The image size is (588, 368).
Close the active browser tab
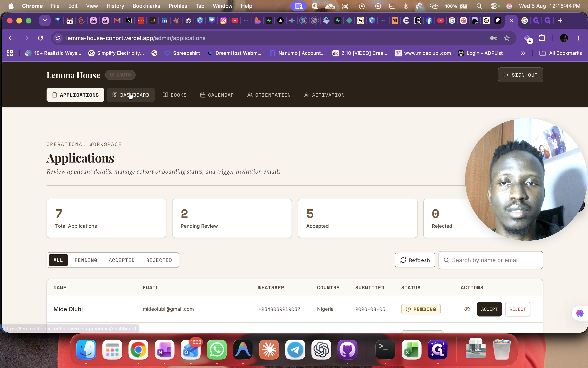511,20
